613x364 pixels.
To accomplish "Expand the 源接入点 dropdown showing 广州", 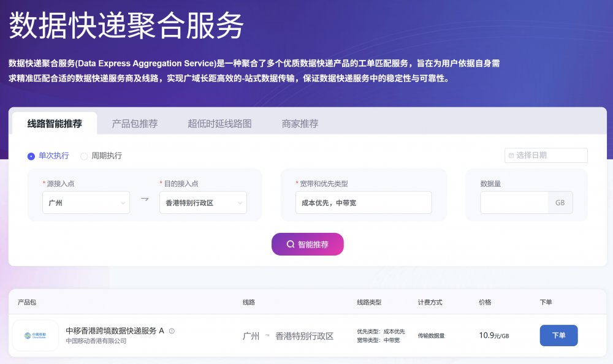I will [86, 202].
